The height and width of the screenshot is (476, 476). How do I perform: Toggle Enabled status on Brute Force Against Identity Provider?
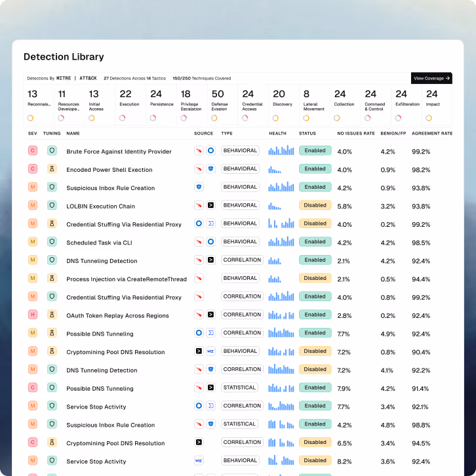coord(315,151)
